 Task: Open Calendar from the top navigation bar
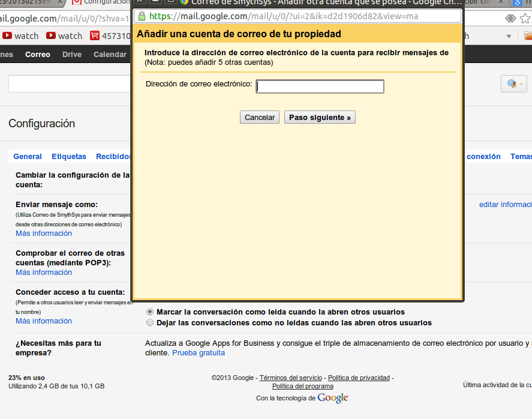[110, 55]
